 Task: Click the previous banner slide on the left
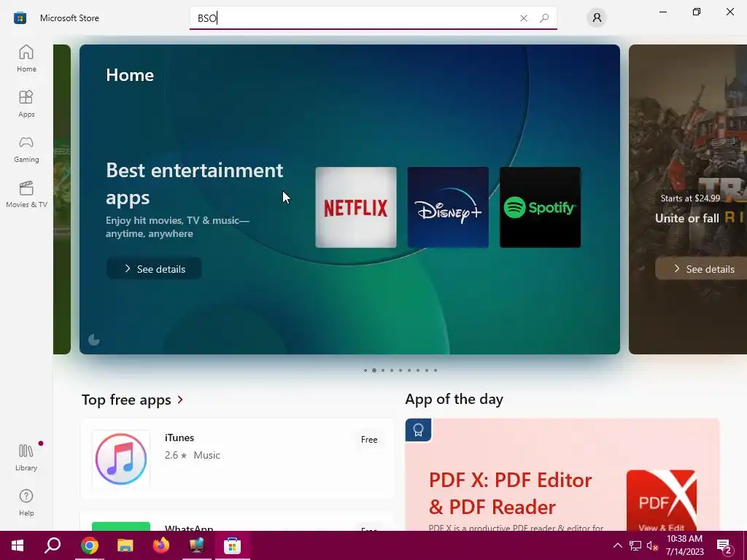click(62, 199)
